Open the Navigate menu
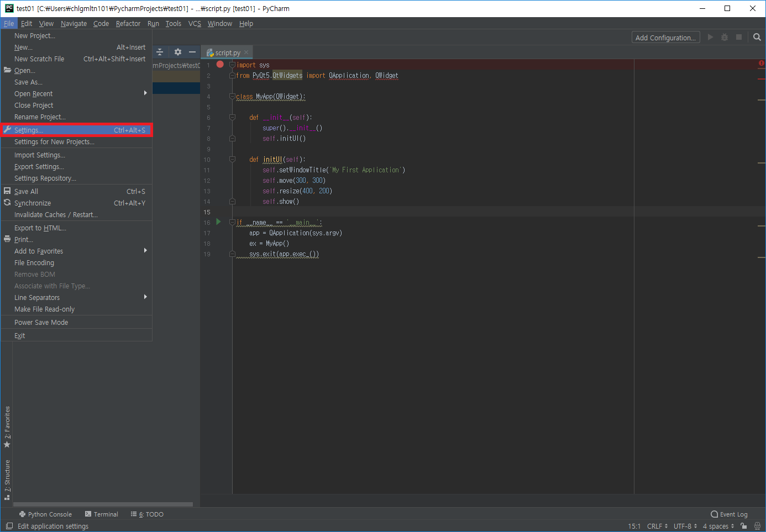 74,23
